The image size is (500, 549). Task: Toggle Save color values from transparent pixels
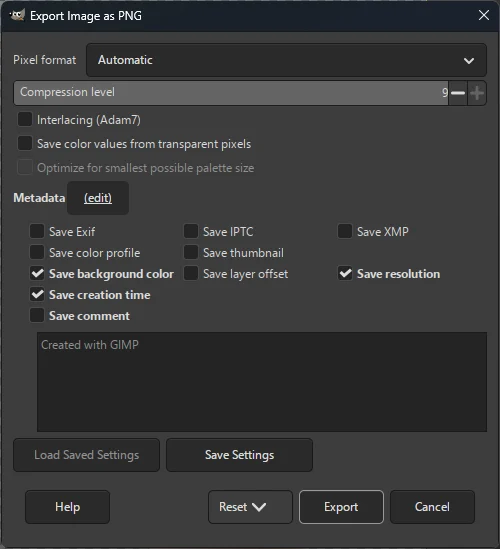[x=25, y=144]
